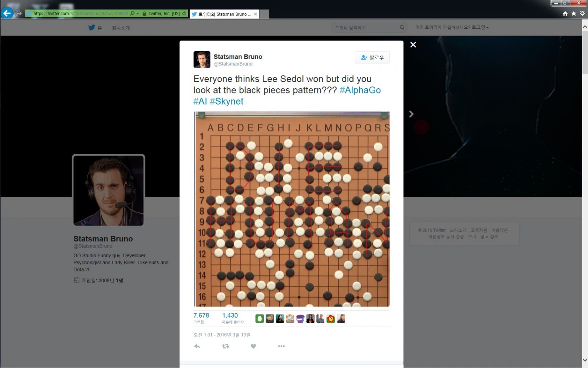
Task: Open browser tools gear icon
Action: (x=582, y=14)
